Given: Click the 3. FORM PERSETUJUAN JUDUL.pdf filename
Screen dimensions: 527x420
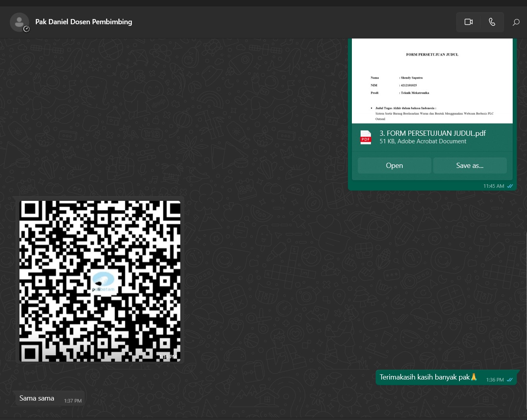Looking at the screenshot, I should pyautogui.click(x=432, y=133).
